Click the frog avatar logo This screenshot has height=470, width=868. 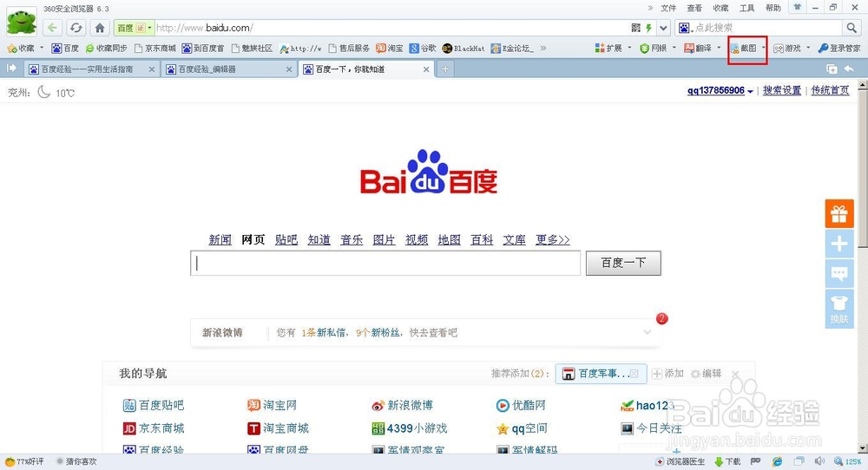[x=22, y=23]
